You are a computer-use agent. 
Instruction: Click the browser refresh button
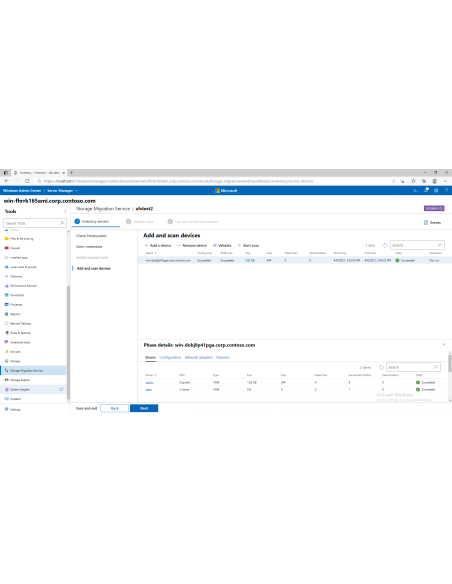point(27,181)
